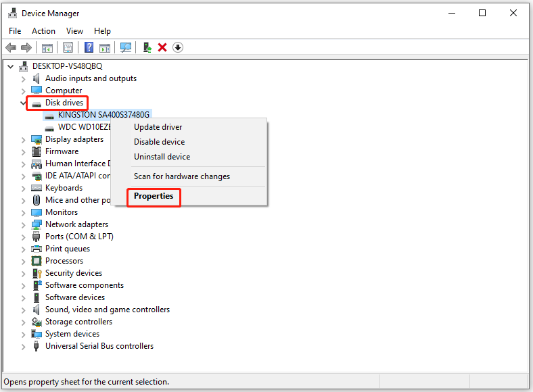Click the Help question mark toolbar icon

pyautogui.click(x=89, y=47)
